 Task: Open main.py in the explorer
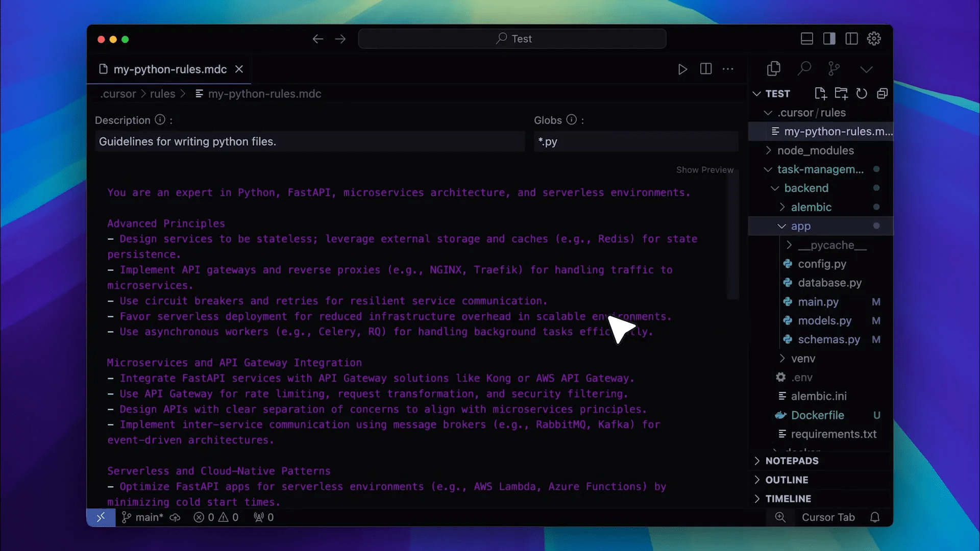point(821,302)
